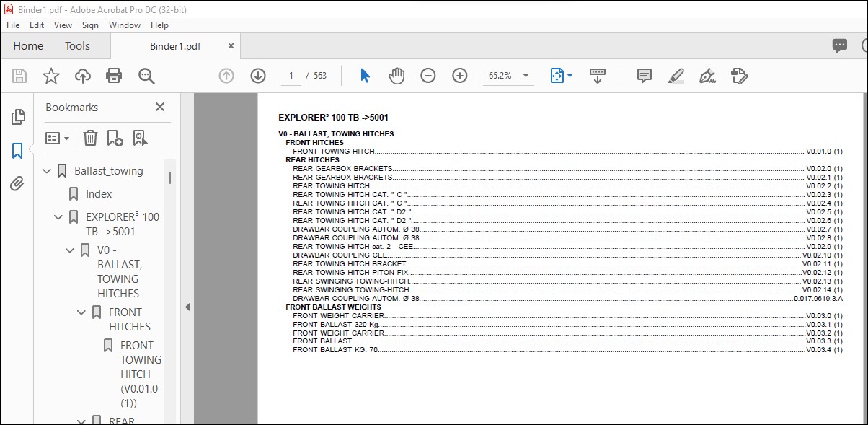Click the scrolling mode keyboard icon
The image size is (868, 425).
(x=598, y=76)
